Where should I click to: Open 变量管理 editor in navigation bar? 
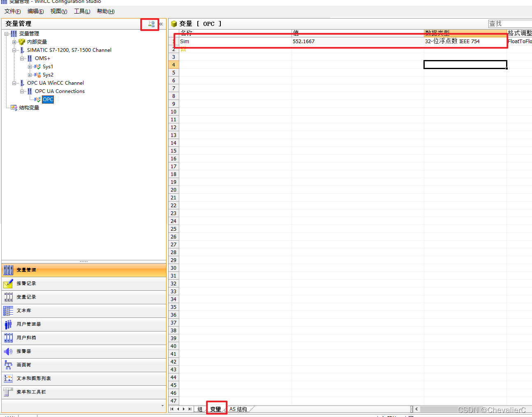click(x=84, y=270)
